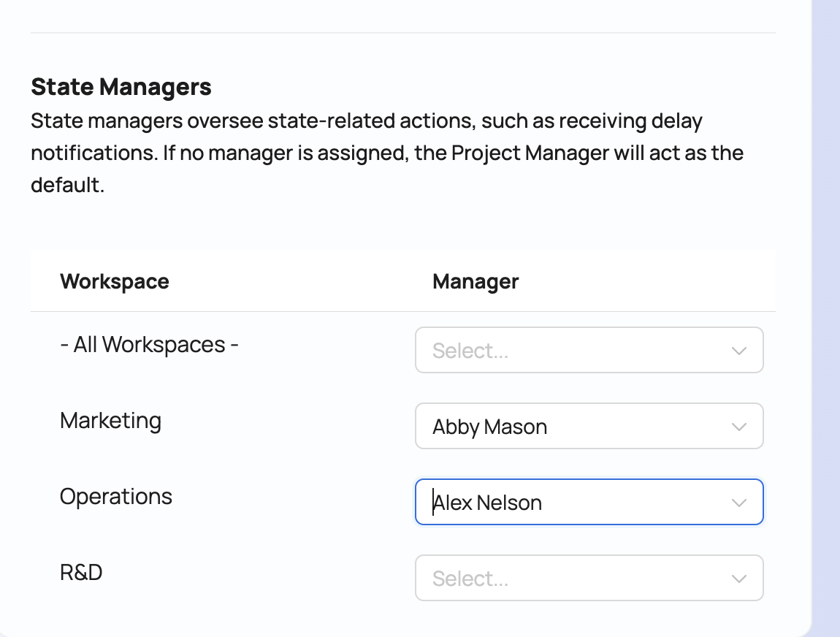Select the Marketing workspace row label

(110, 420)
